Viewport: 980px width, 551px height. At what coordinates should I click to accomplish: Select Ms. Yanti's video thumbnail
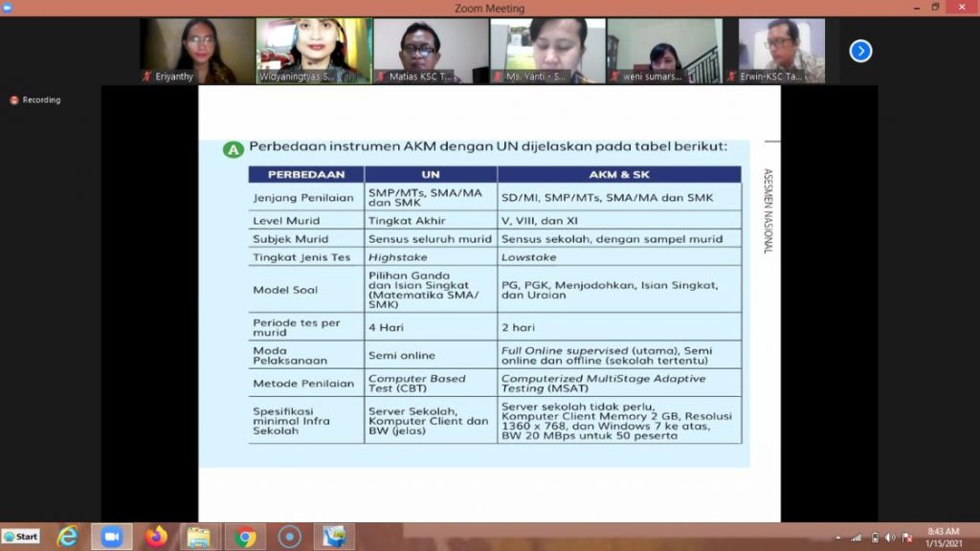click(547, 51)
